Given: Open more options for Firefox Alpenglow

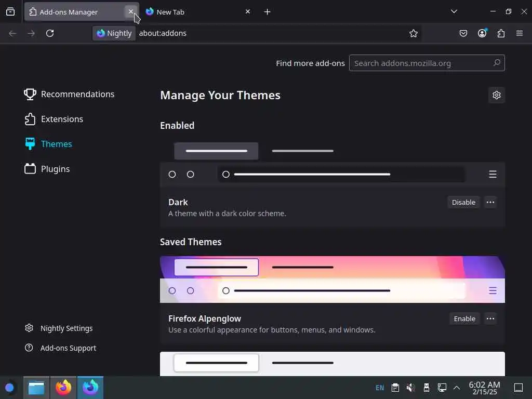Looking at the screenshot, I should tap(490, 318).
